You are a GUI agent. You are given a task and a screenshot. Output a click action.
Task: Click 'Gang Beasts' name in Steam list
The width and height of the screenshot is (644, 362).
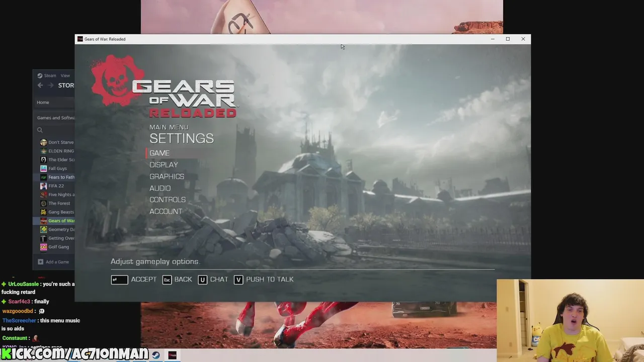tap(61, 212)
